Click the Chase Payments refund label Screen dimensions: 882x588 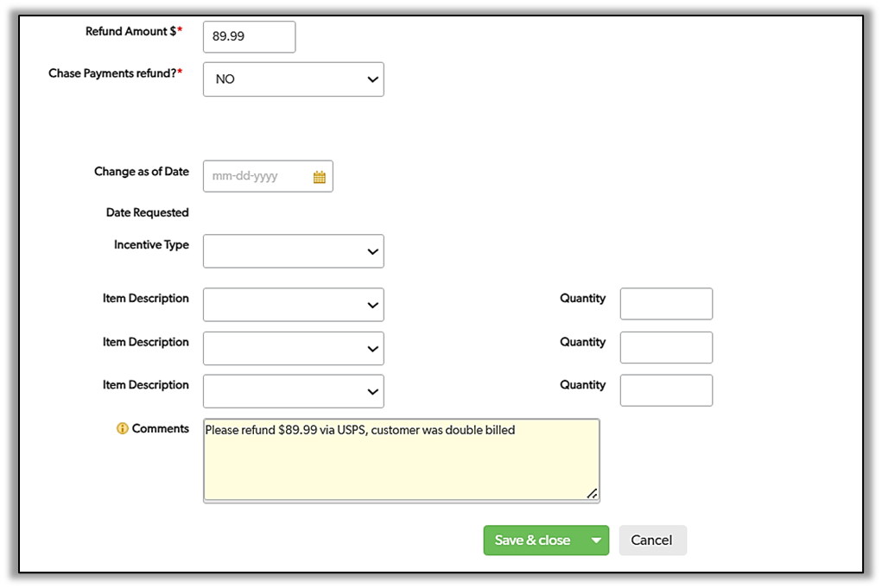(x=115, y=73)
